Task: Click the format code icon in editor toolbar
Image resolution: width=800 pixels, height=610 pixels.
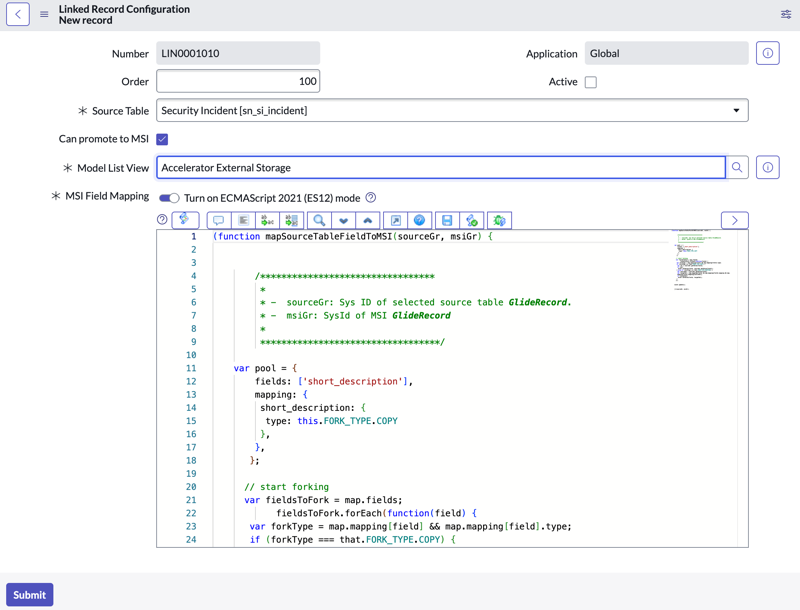Action: tap(243, 220)
